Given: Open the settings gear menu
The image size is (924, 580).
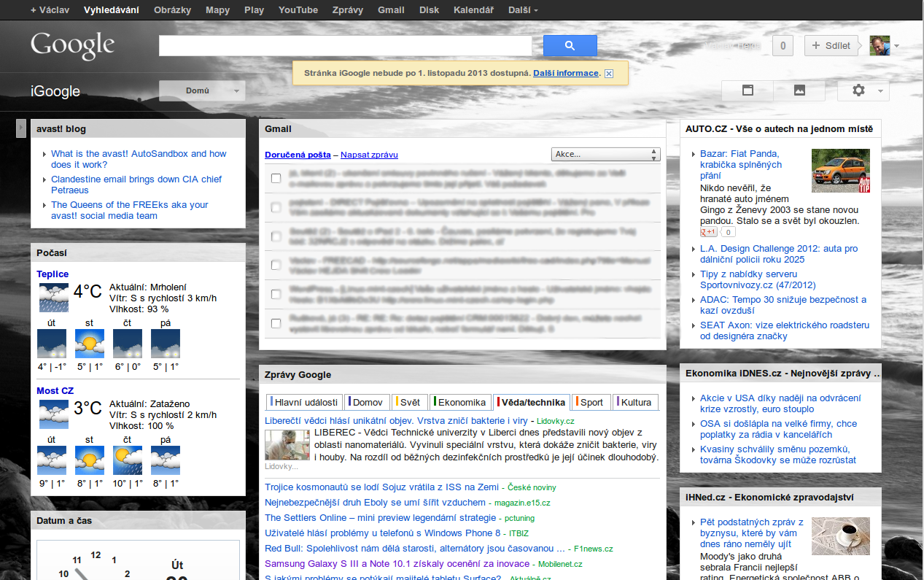Looking at the screenshot, I should pyautogui.click(x=858, y=90).
